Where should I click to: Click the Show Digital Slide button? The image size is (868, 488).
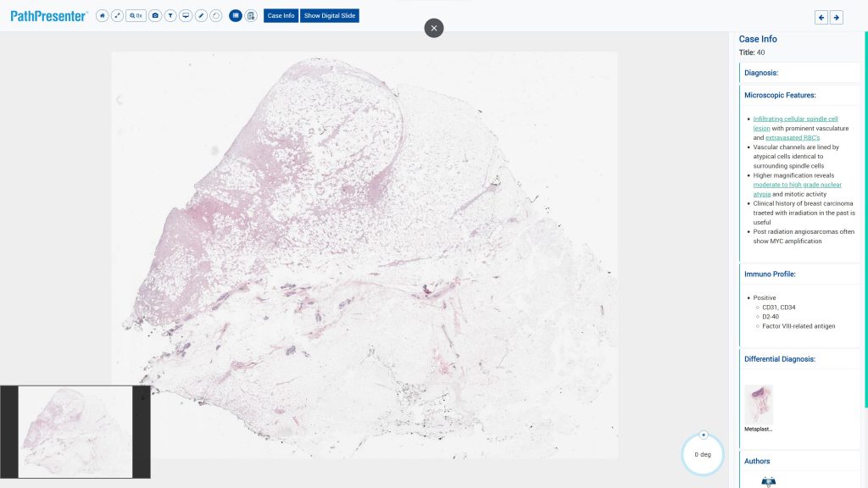(x=330, y=16)
